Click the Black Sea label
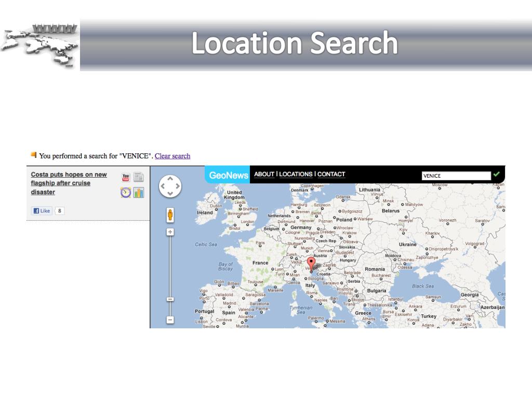This screenshot has width=532, height=399. pyautogui.click(x=423, y=286)
